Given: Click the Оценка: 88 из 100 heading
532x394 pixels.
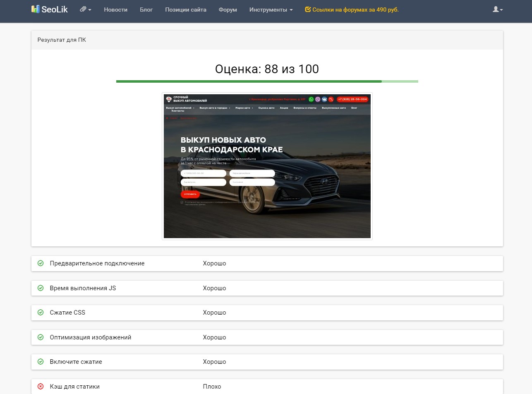Looking at the screenshot, I should (x=267, y=69).
